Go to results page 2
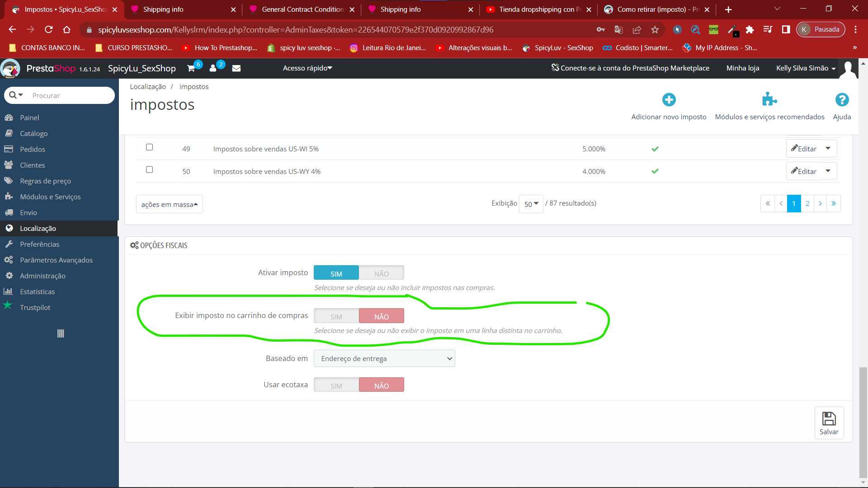868x488 pixels. (x=807, y=203)
